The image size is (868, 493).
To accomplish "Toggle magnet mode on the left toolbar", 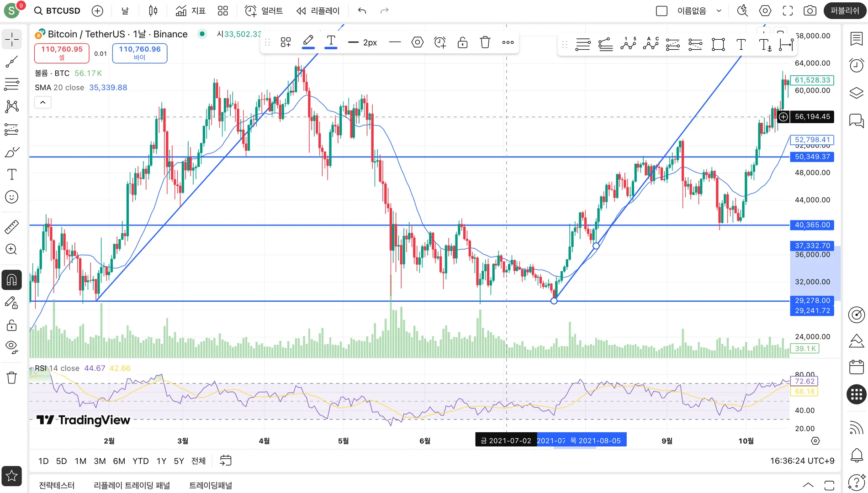I will [x=12, y=280].
